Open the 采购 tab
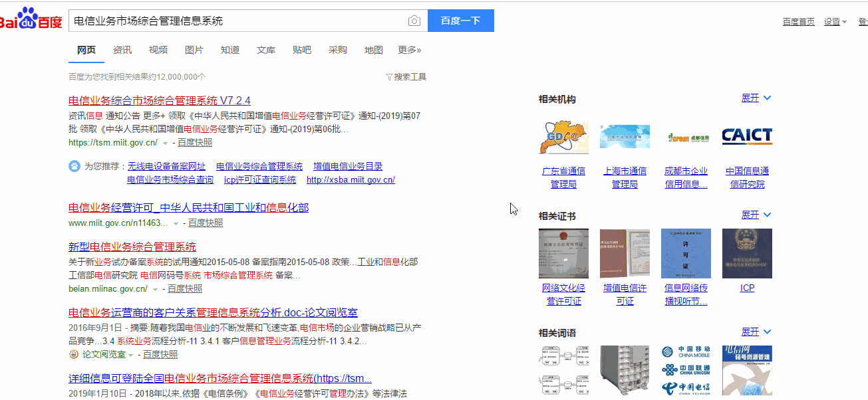This screenshot has width=868, height=400. point(338,50)
